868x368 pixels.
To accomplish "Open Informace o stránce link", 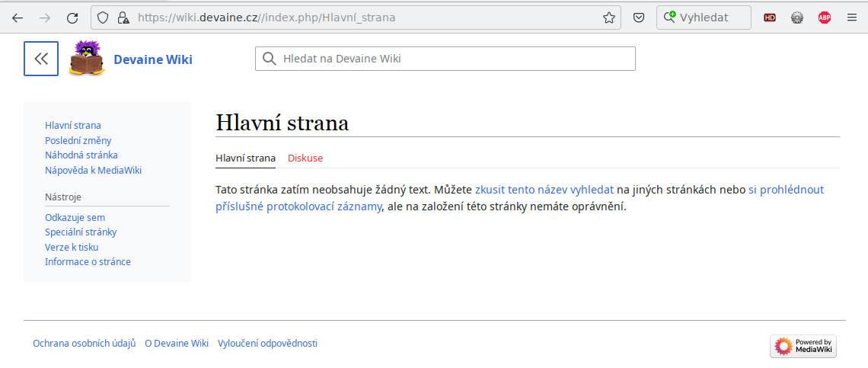I will tap(88, 261).
